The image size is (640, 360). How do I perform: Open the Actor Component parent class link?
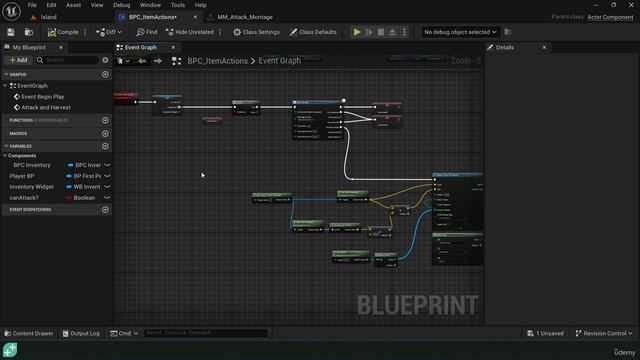[610, 17]
